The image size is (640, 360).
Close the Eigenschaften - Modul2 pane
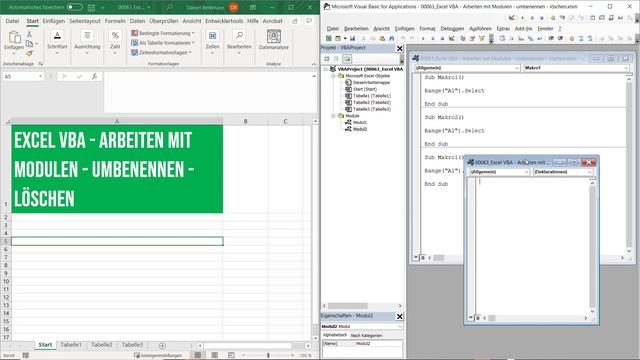[x=400, y=316]
